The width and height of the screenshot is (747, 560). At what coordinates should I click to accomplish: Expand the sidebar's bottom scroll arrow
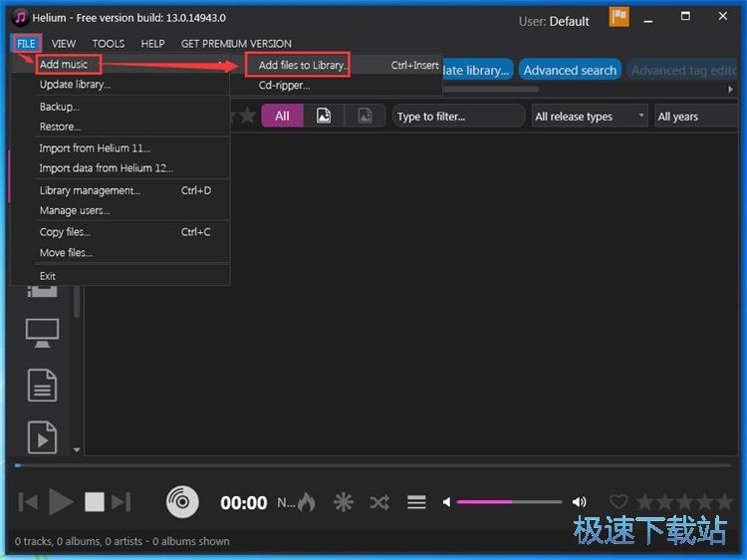[x=77, y=449]
